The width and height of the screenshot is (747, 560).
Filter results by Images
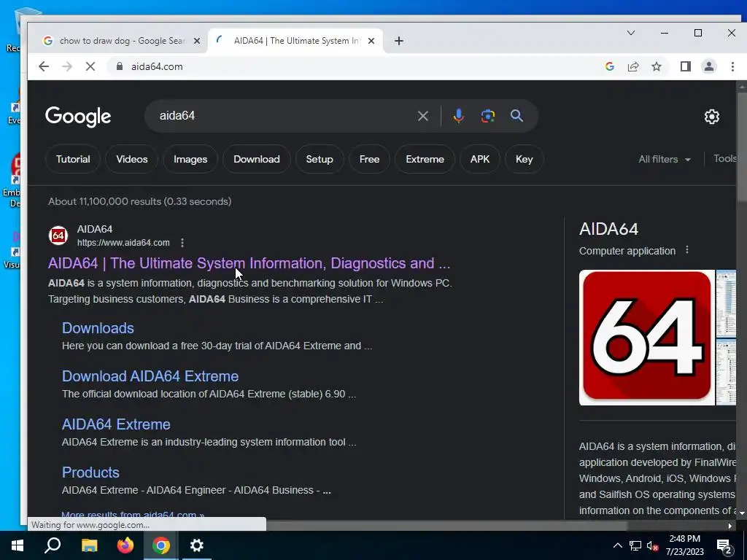(x=190, y=159)
